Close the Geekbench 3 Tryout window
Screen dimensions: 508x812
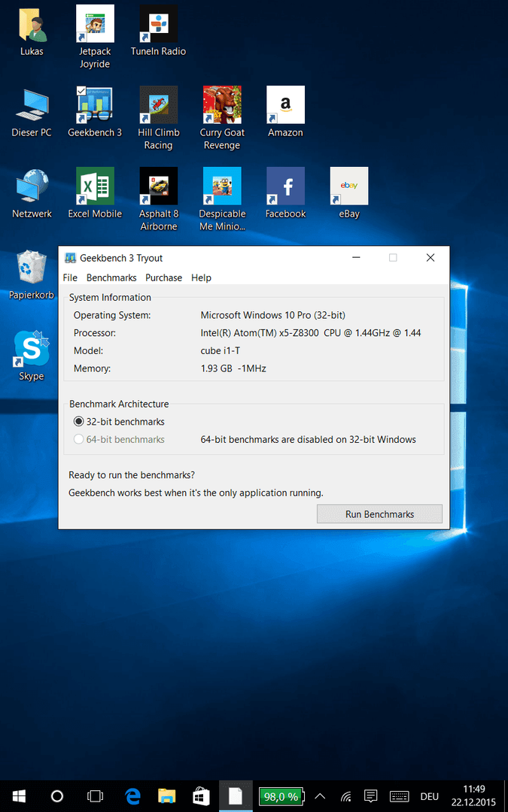pyautogui.click(x=430, y=258)
